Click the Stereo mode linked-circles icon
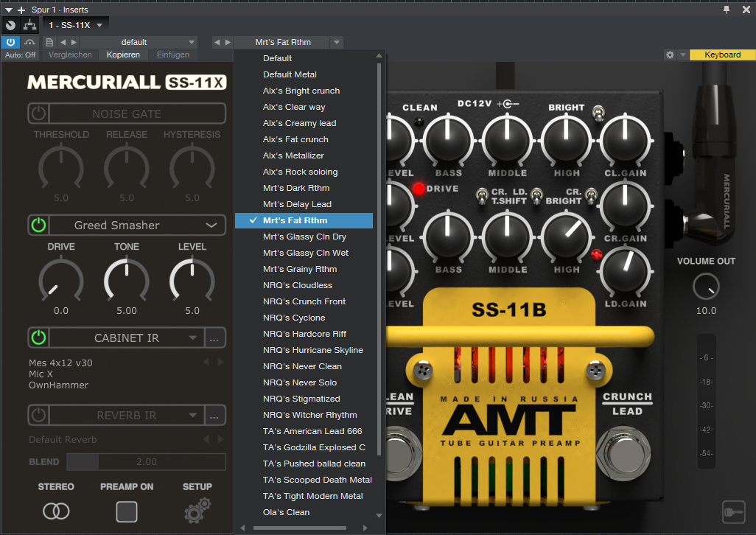This screenshot has width=756, height=535. coord(56,511)
